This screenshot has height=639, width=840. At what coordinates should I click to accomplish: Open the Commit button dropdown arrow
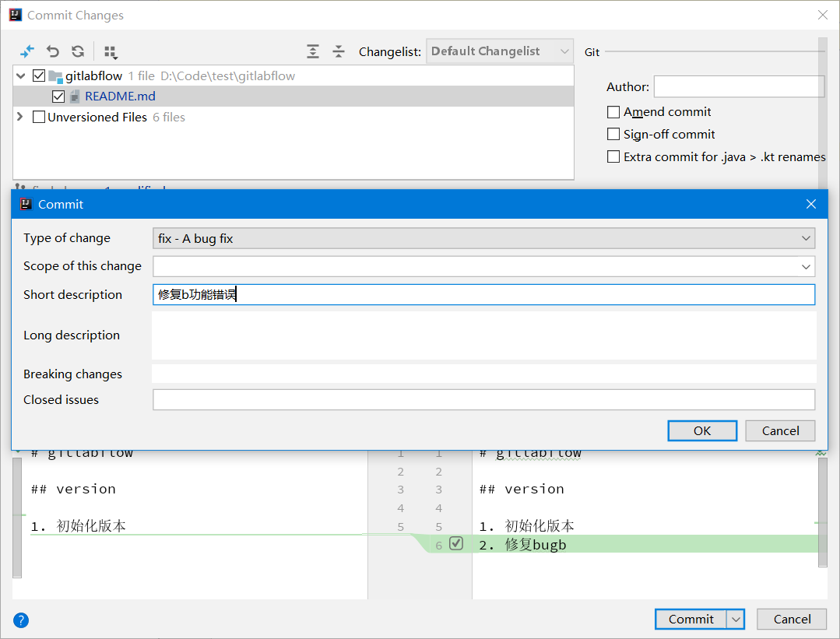pyautogui.click(x=736, y=620)
